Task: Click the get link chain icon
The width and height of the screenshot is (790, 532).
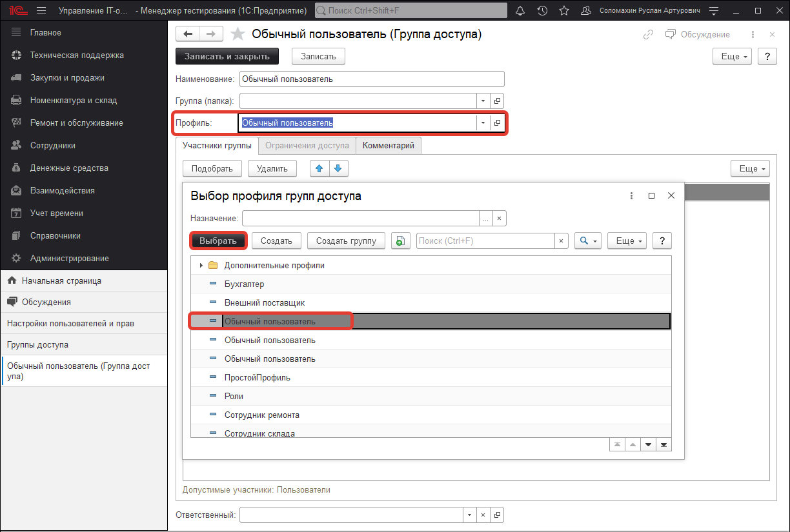Action: [x=648, y=34]
